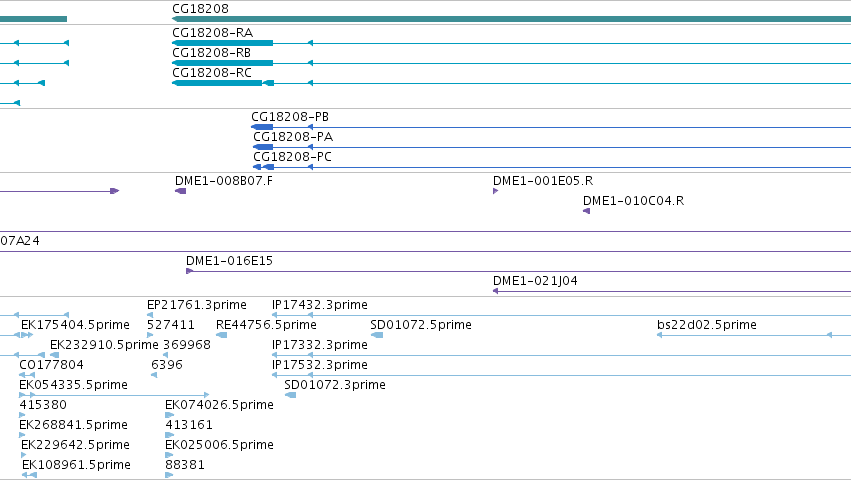Click the EK074026.5prime feature label
851x480 pixels.
(x=219, y=405)
